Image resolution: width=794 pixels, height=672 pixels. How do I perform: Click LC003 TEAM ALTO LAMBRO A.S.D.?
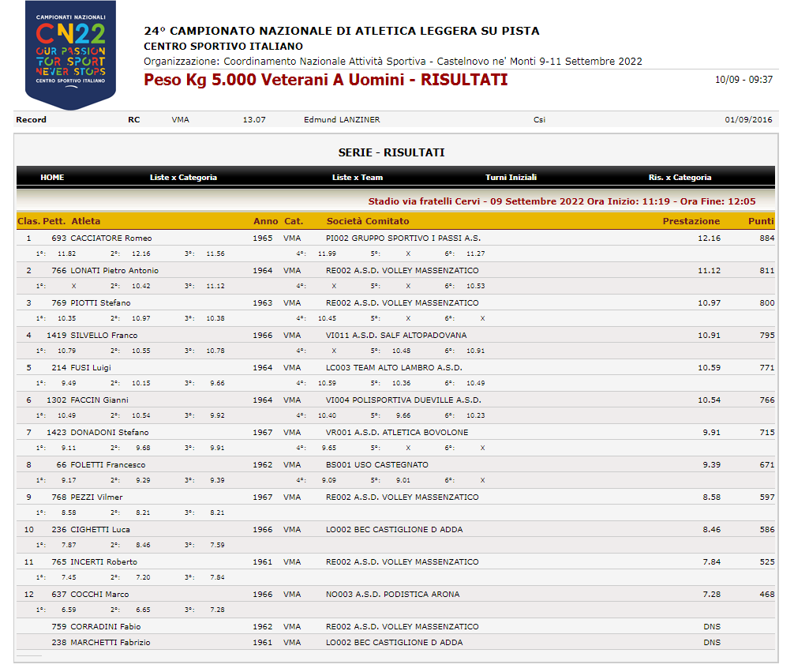pyautogui.click(x=394, y=368)
